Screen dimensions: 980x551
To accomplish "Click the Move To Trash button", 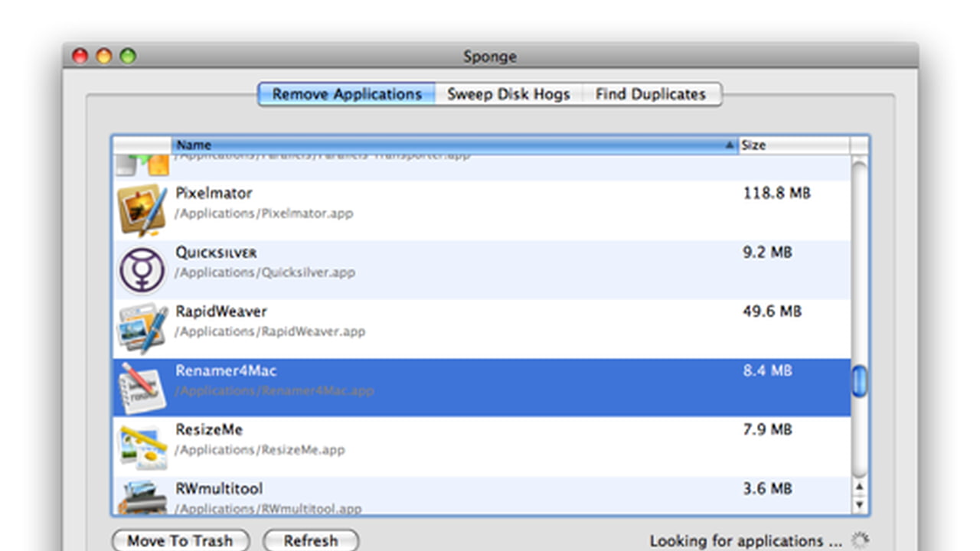I will click(180, 540).
